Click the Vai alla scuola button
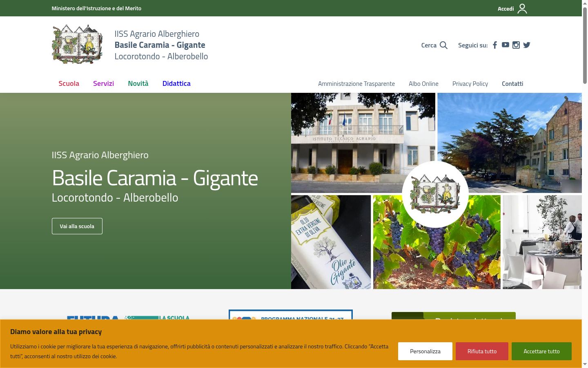The image size is (588, 368). pyautogui.click(x=77, y=226)
